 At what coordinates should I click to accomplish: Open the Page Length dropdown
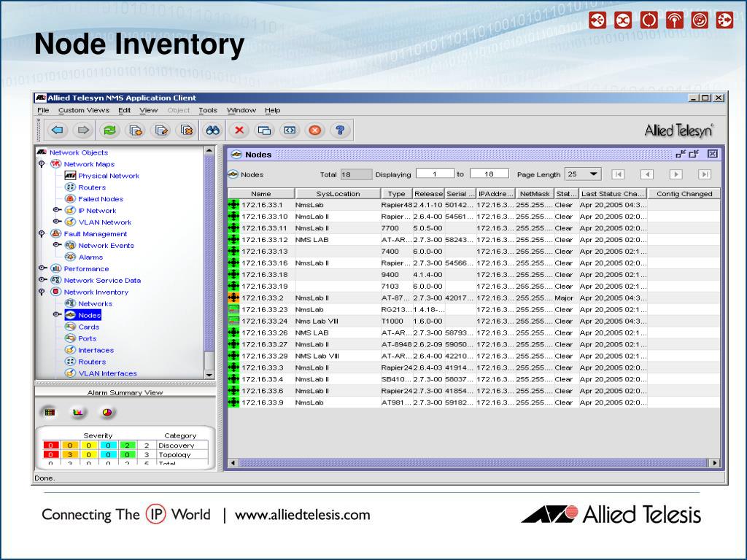tap(594, 174)
